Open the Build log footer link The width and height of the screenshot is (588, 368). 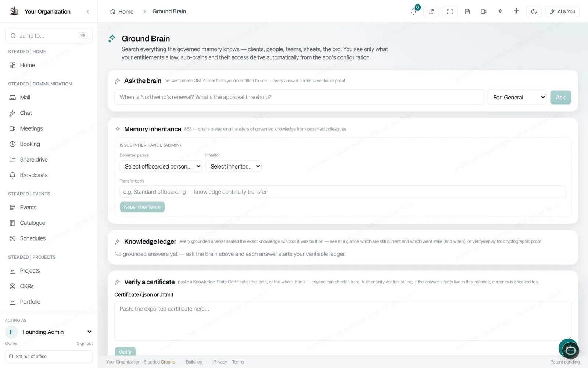click(x=194, y=362)
